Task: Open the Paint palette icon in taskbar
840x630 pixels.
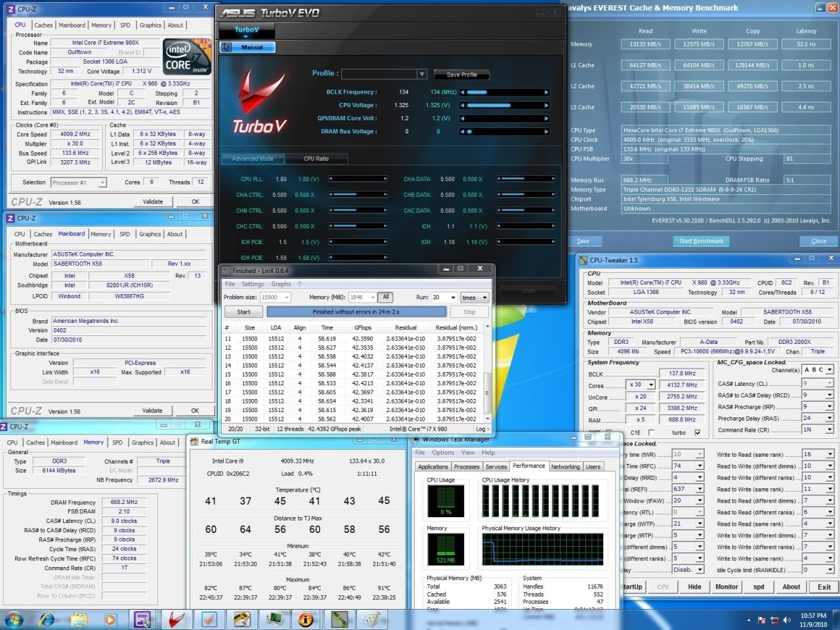Action: click(371, 619)
